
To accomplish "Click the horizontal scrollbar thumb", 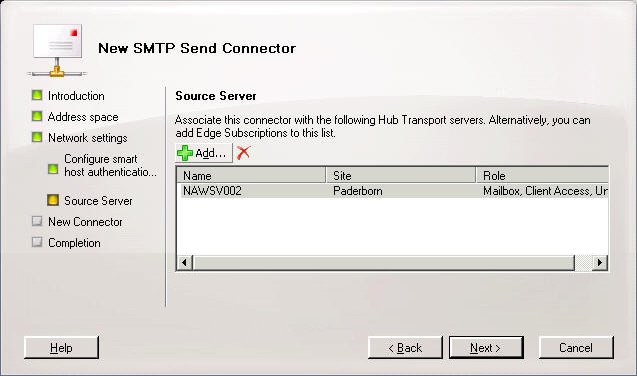I will click(384, 262).
